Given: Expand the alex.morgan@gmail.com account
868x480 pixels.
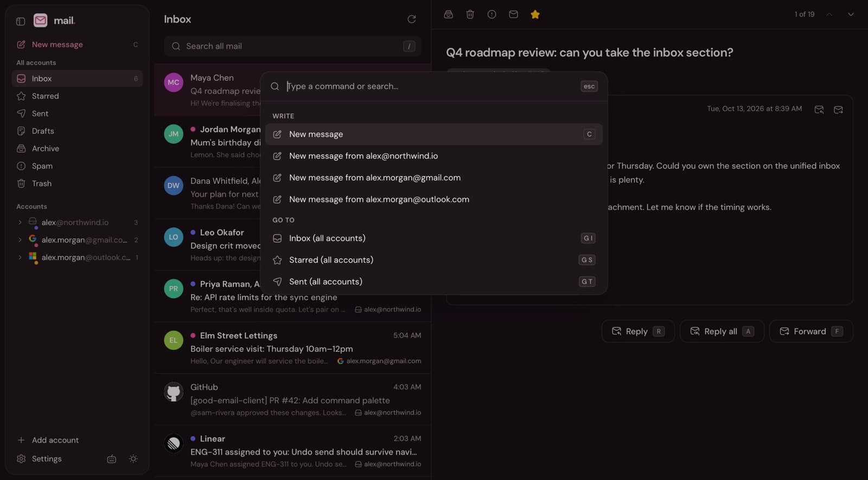Looking at the screenshot, I should (x=20, y=240).
